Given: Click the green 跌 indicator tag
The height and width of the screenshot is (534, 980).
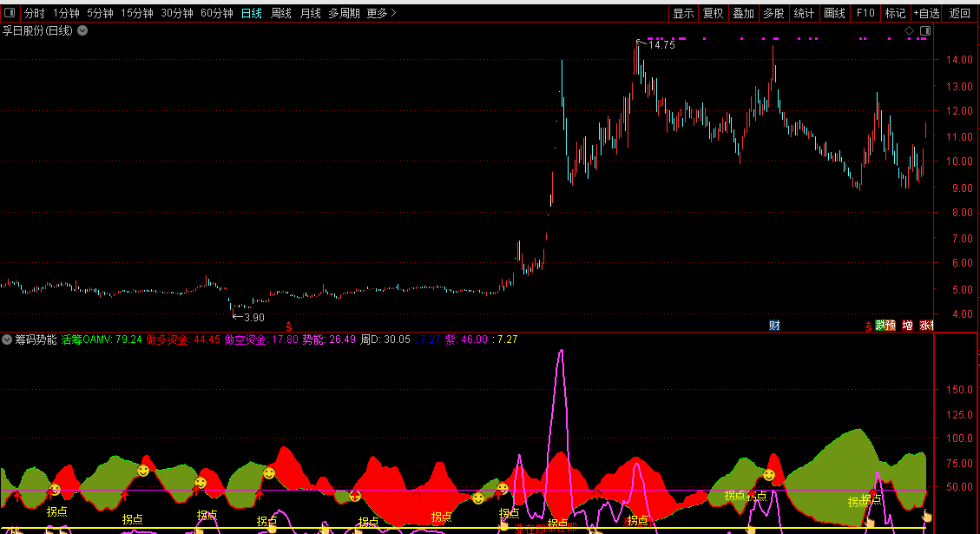Looking at the screenshot, I should tap(880, 325).
